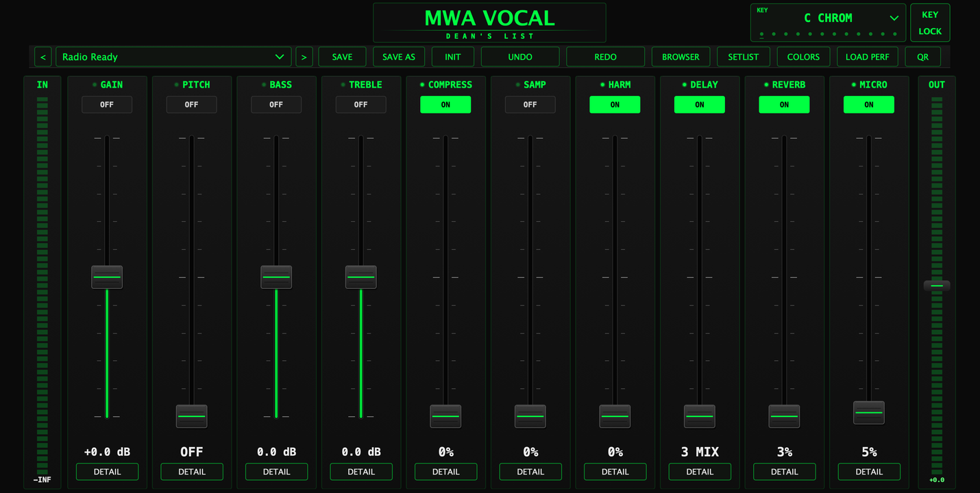Turn off the REVERB module
This screenshot has height=493, width=980.
point(784,105)
